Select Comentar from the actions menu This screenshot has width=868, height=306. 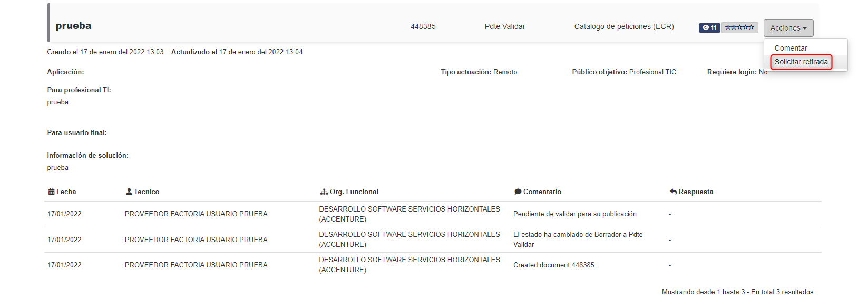pos(791,48)
